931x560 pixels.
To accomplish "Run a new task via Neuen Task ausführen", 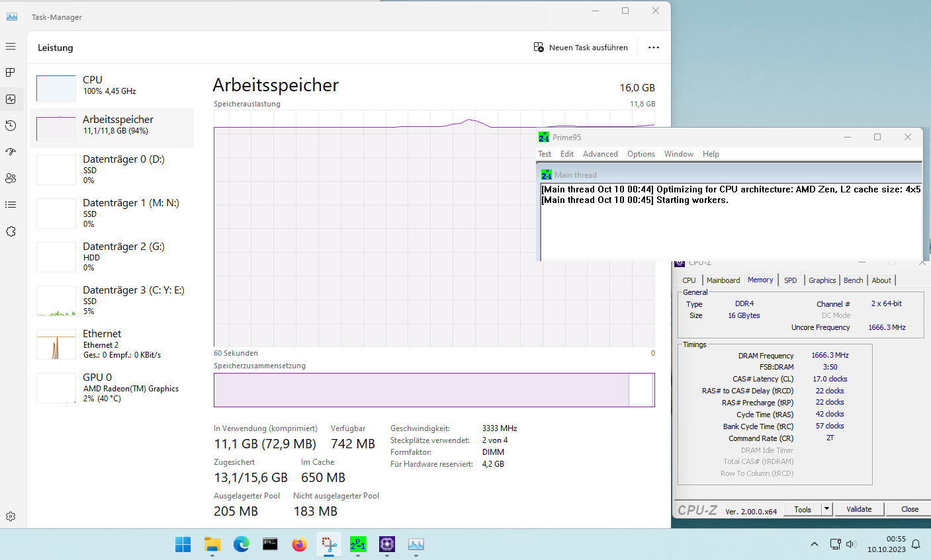I will [581, 47].
